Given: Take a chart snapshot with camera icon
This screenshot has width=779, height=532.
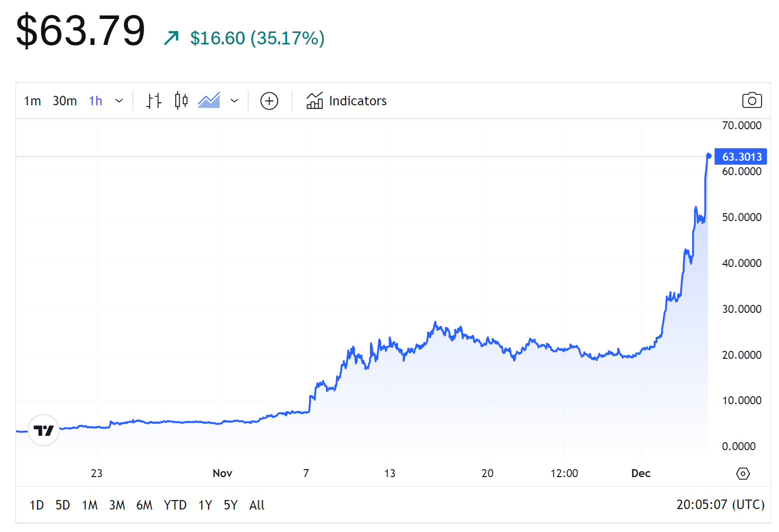Looking at the screenshot, I should pyautogui.click(x=752, y=100).
